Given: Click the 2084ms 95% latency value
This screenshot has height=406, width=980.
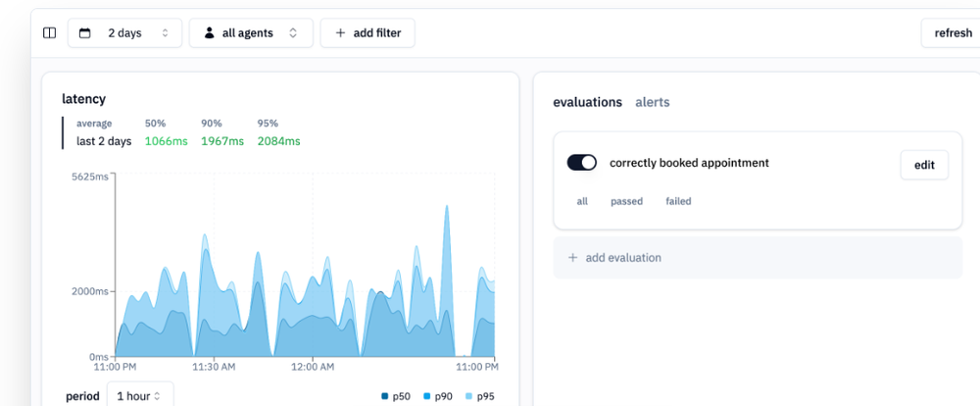Looking at the screenshot, I should (x=278, y=141).
